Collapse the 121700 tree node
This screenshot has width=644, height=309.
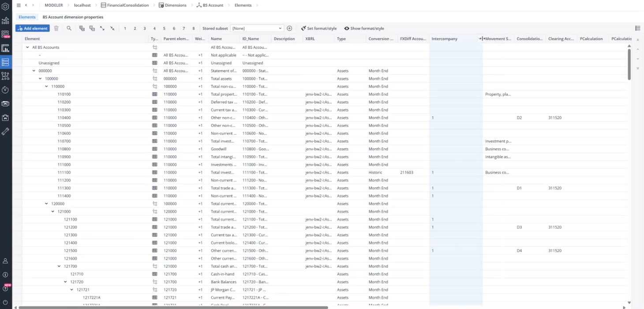tap(59, 266)
